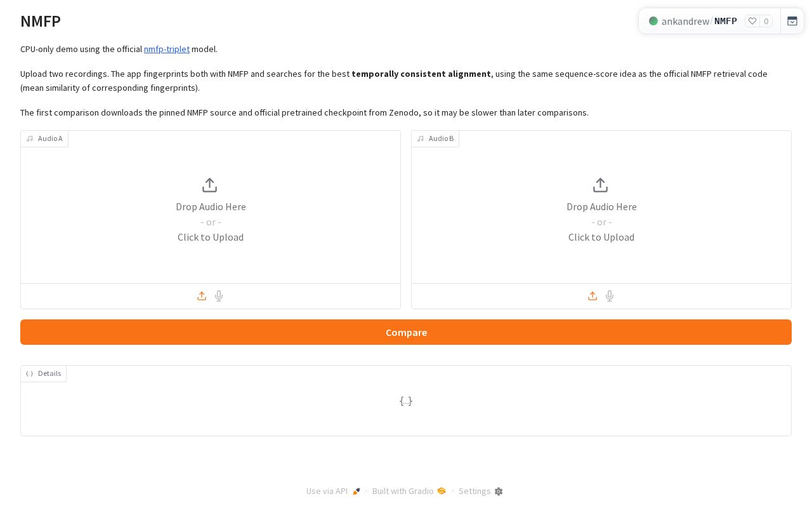Click 'Click to Upload' text in Audio B
This screenshot has height=508, width=812.
(x=601, y=237)
